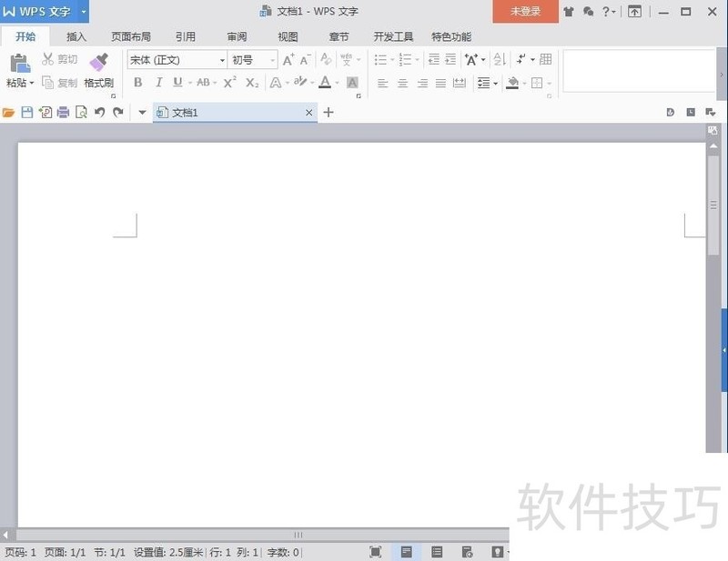Image resolution: width=728 pixels, height=561 pixels.
Task: Click the Save icon in quick toolbar
Action: click(27, 113)
